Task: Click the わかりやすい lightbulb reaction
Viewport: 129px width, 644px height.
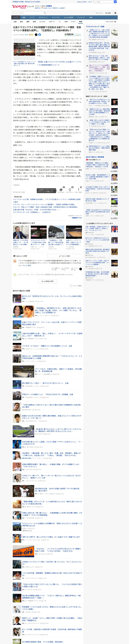Action: click(x=70, y=190)
